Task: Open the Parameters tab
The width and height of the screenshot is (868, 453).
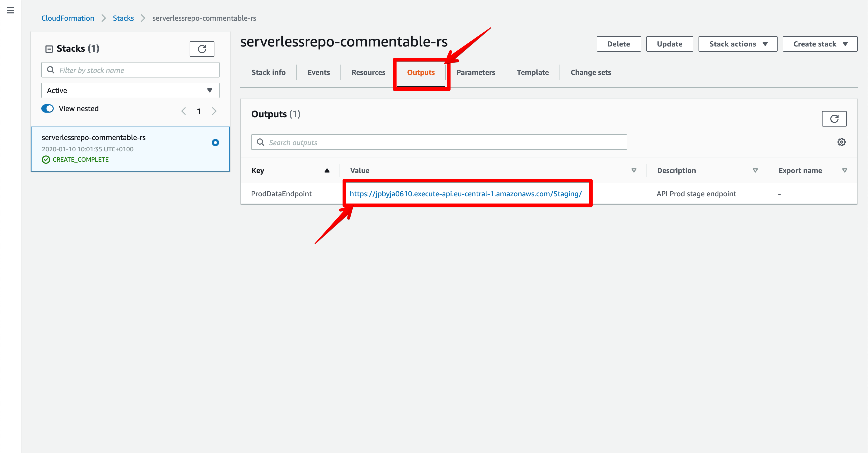Action: (x=475, y=72)
